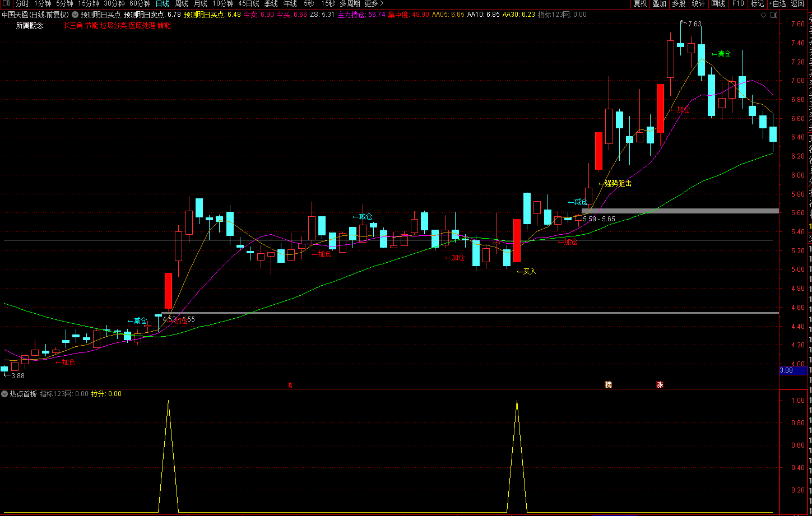Click the 返回 back button

[797, 4]
